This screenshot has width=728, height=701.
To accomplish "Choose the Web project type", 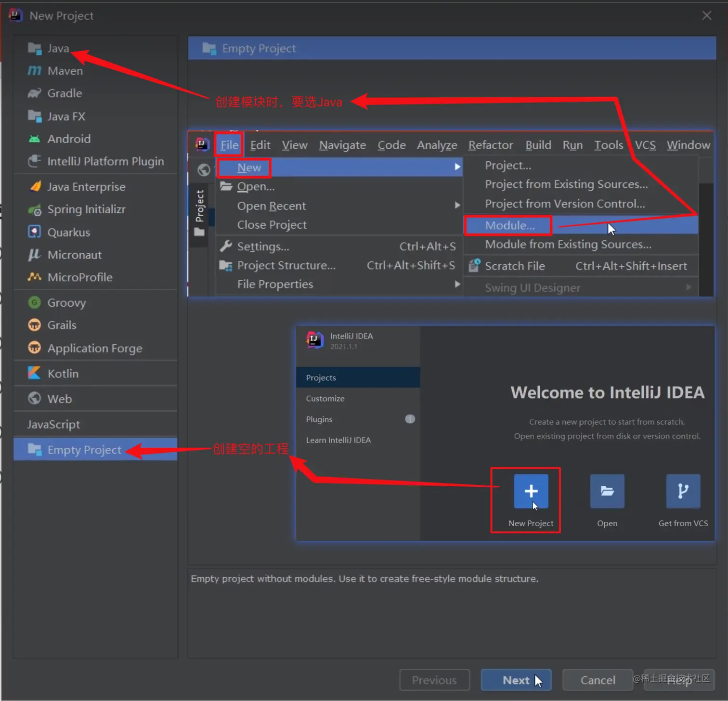I will tap(96, 399).
